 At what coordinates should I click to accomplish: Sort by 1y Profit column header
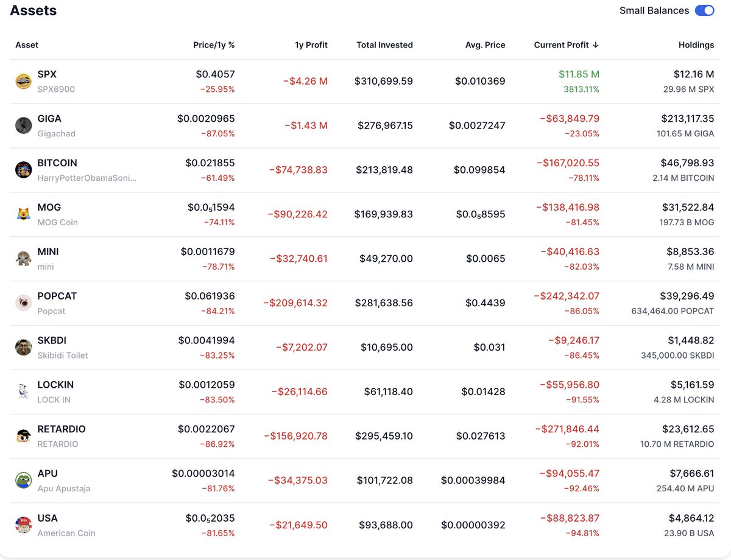[311, 45]
